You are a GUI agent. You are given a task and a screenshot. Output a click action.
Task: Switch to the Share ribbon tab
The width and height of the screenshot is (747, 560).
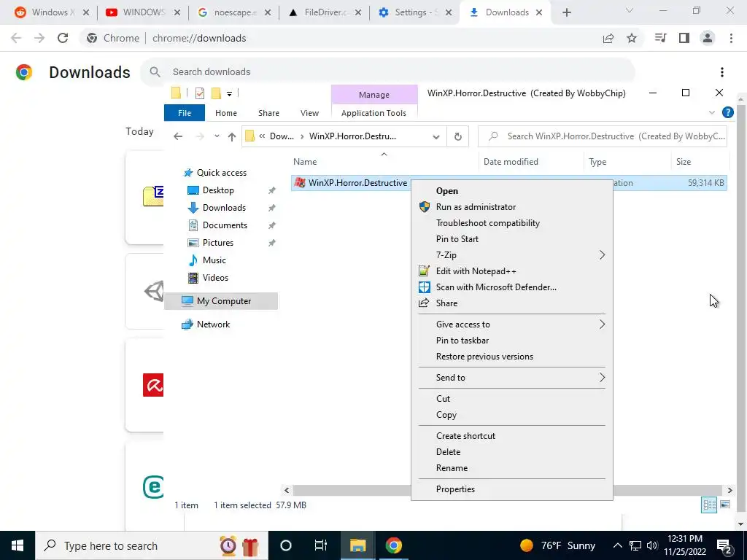click(x=268, y=113)
